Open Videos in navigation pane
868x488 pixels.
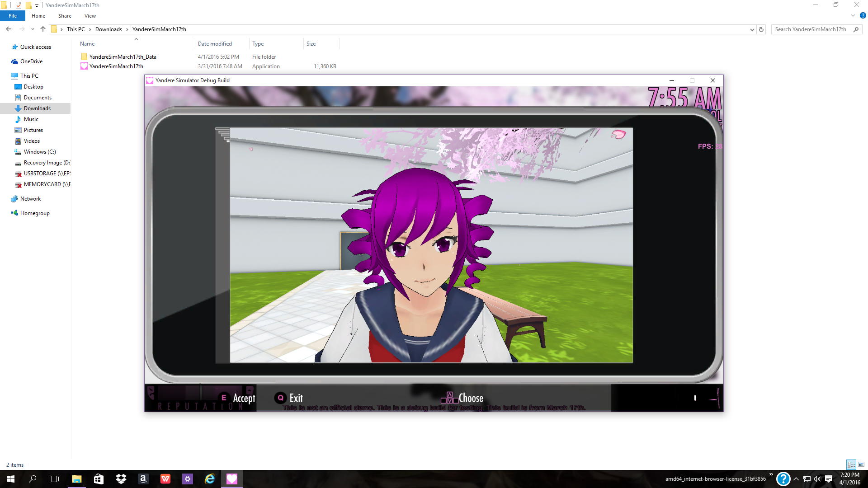[x=32, y=141]
